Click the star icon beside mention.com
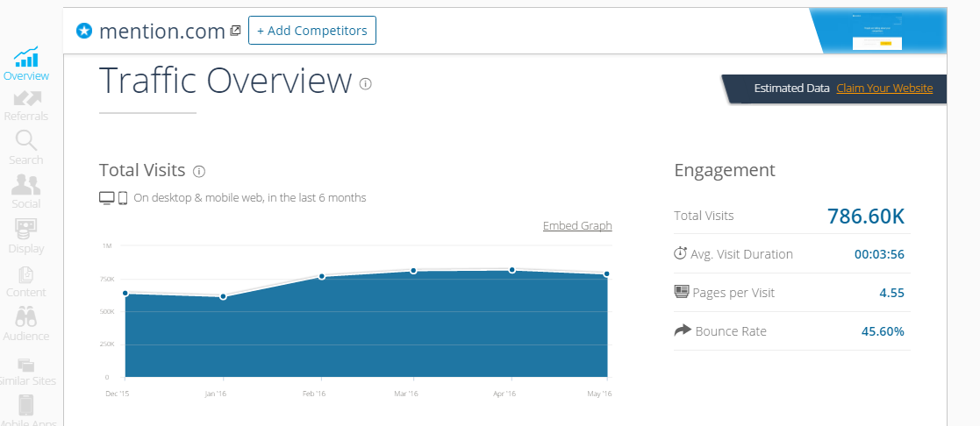980x426 pixels. coord(84,31)
